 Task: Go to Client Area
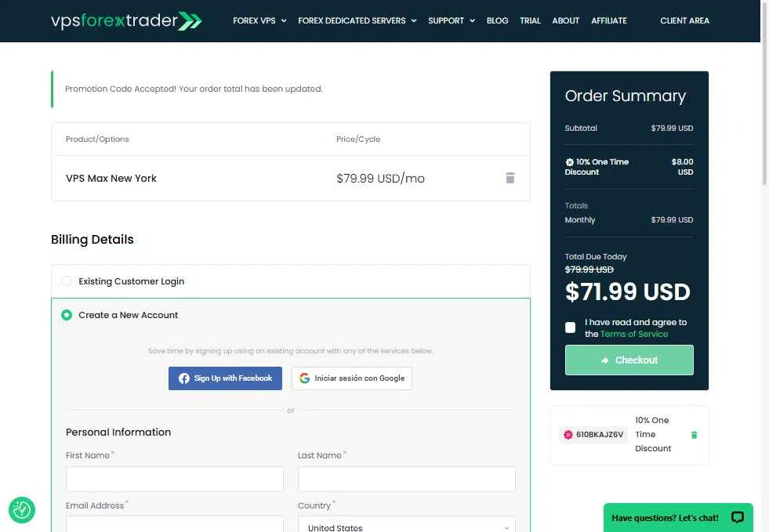[x=684, y=20]
